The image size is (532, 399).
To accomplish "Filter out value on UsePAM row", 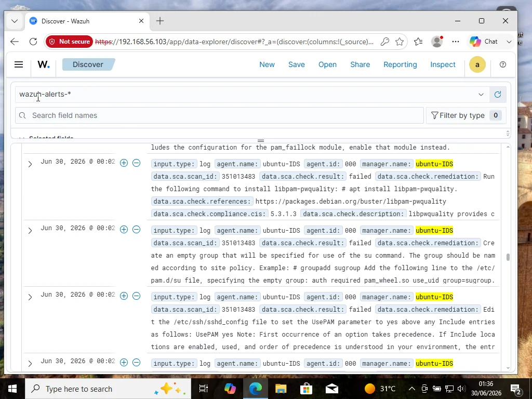I will (137, 296).
